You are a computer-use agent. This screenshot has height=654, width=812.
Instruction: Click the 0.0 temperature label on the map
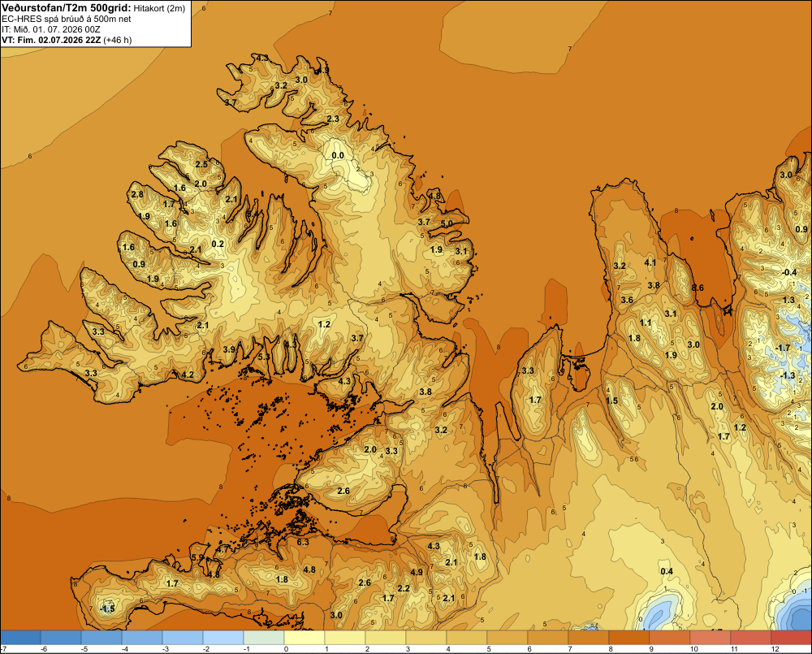[338, 155]
